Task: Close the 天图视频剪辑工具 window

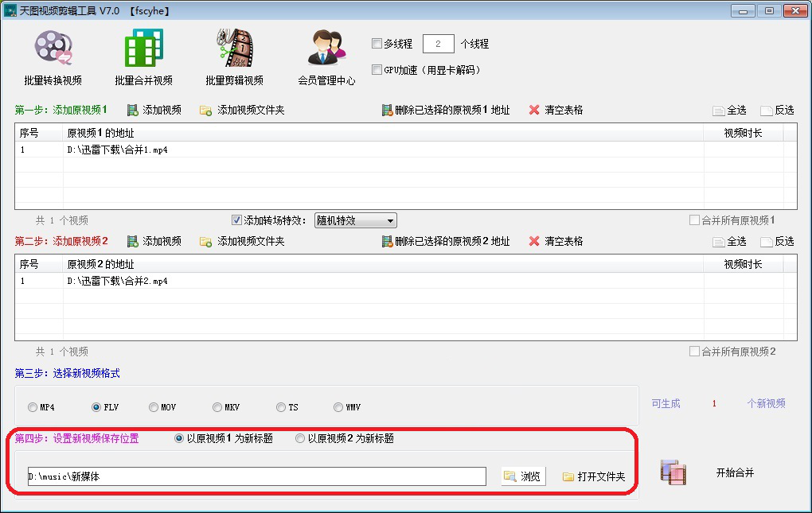Action: click(795, 11)
